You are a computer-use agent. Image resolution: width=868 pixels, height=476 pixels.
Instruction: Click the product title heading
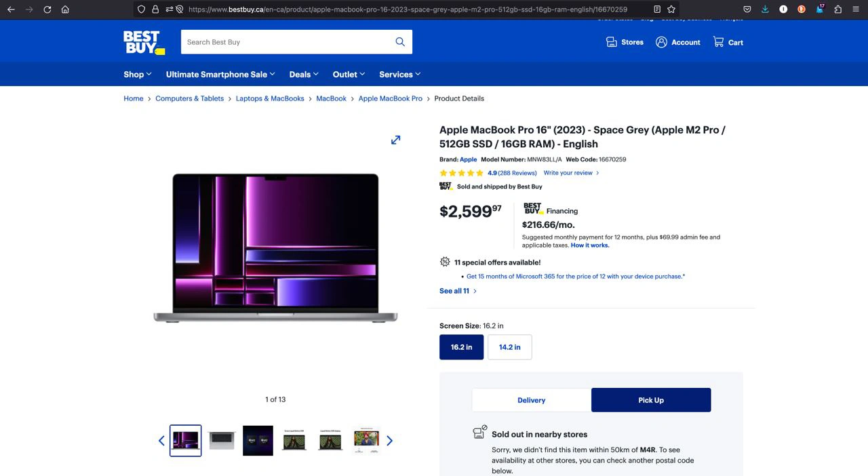tap(583, 137)
